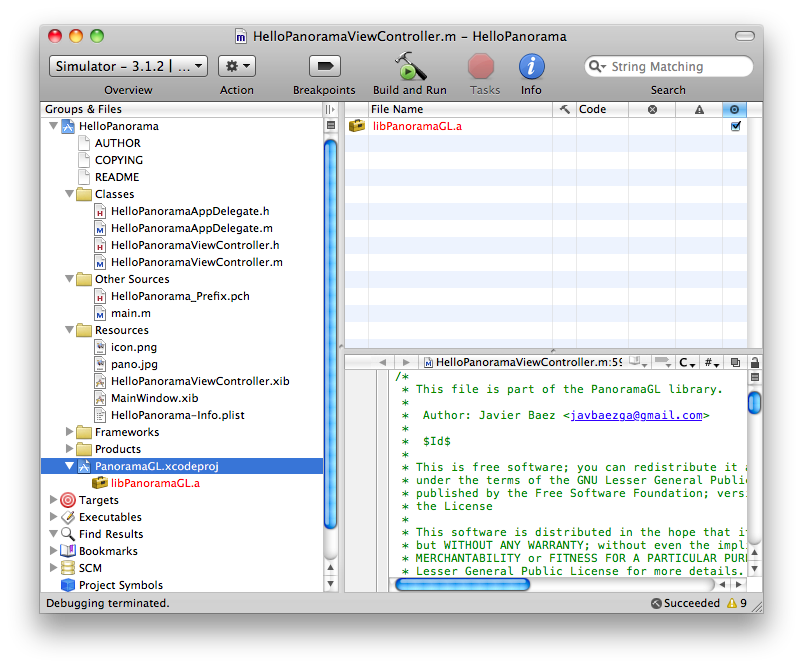Toggle the editor file lock icon
Viewport: 803px width, 668px height.
coord(754,362)
